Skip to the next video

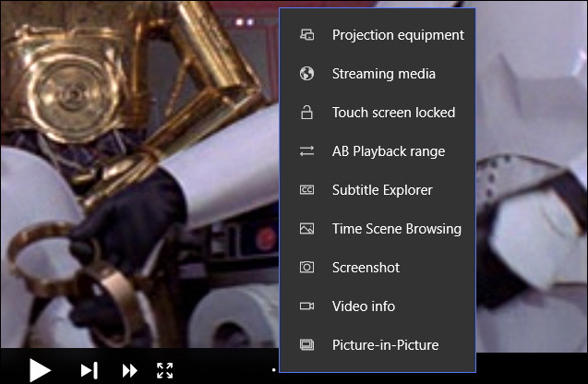89,370
